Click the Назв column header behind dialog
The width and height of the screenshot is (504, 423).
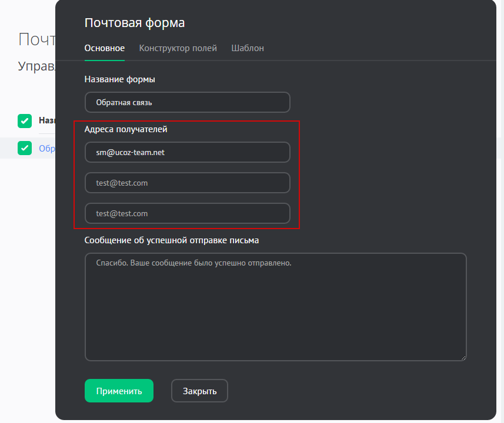tap(46, 120)
